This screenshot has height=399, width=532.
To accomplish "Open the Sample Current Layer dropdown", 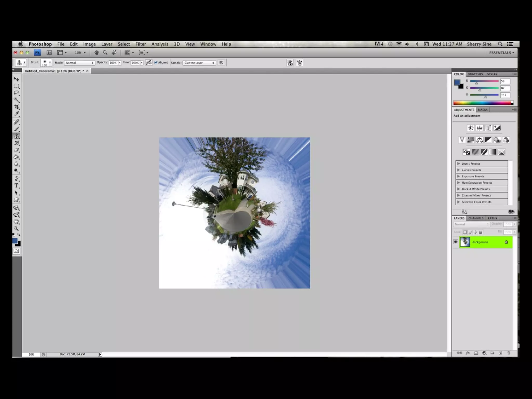I will click(199, 63).
